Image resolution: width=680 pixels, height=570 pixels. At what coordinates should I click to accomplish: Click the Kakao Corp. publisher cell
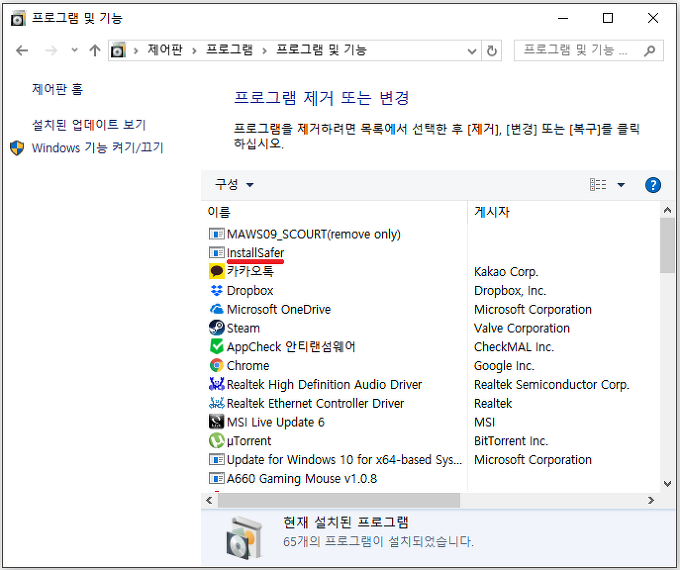tap(506, 272)
